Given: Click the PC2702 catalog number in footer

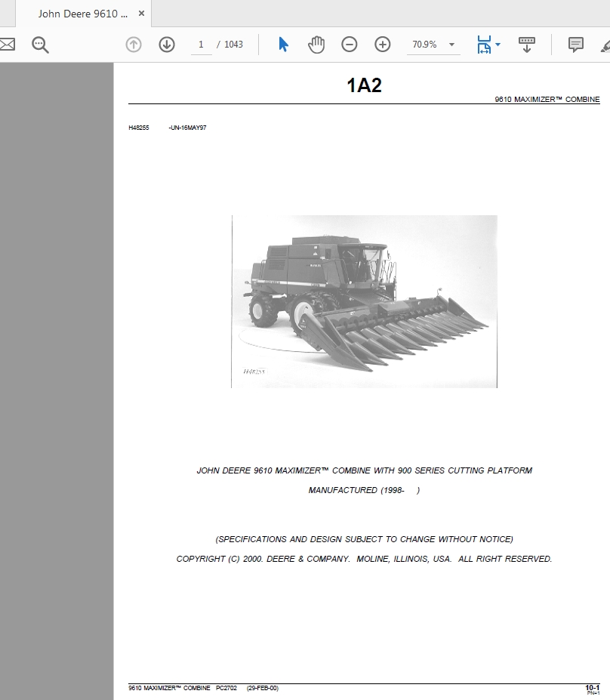Looking at the screenshot, I should (226, 688).
